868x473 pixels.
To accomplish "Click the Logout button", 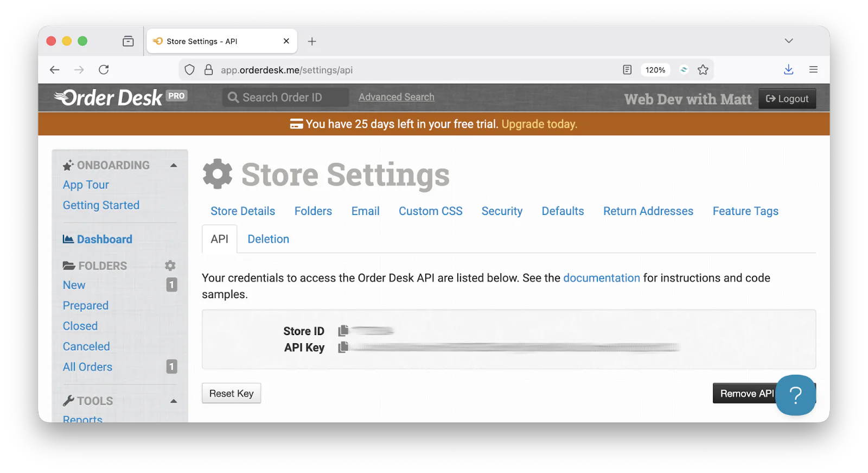I will pos(787,99).
